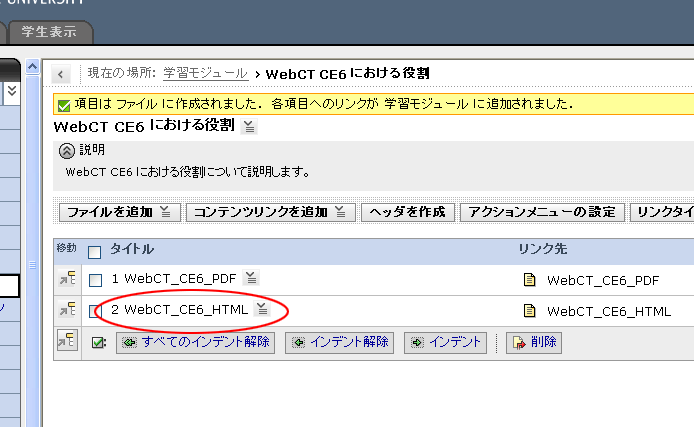Click the ファイルを追加 button

click(x=120, y=212)
